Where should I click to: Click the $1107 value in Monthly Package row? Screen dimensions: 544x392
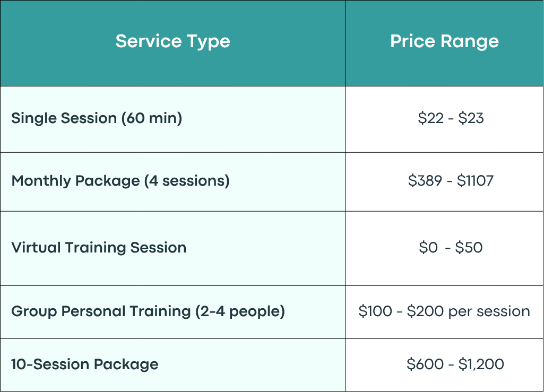click(475, 181)
